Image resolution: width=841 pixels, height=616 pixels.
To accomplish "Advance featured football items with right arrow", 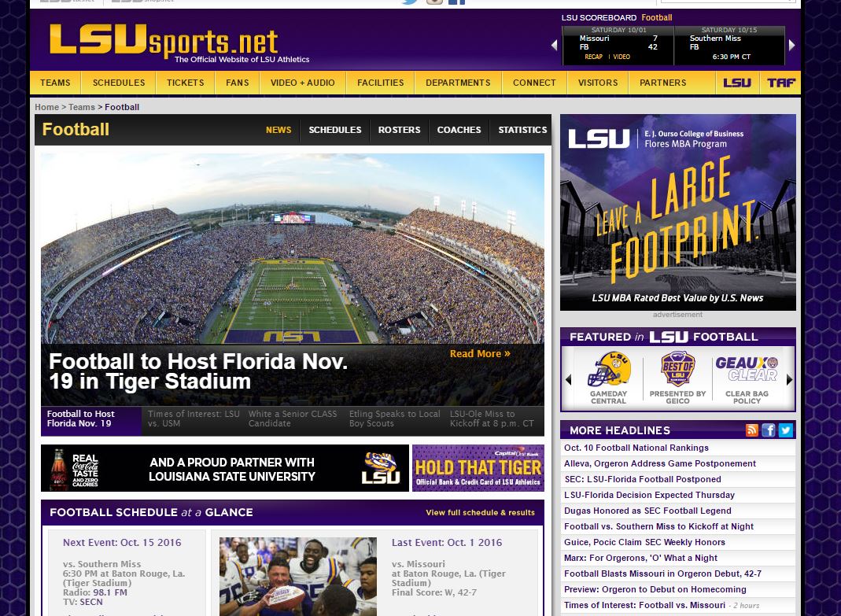I will [x=789, y=380].
